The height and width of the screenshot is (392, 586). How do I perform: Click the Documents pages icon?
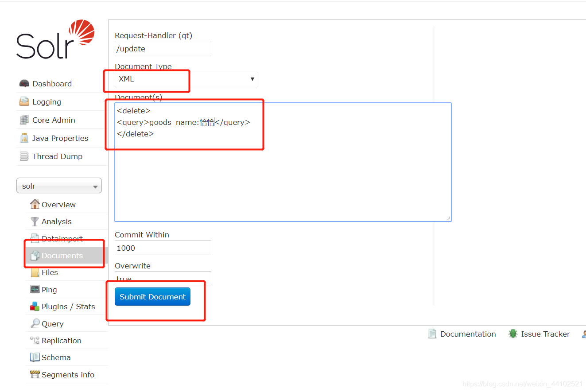[x=35, y=256]
